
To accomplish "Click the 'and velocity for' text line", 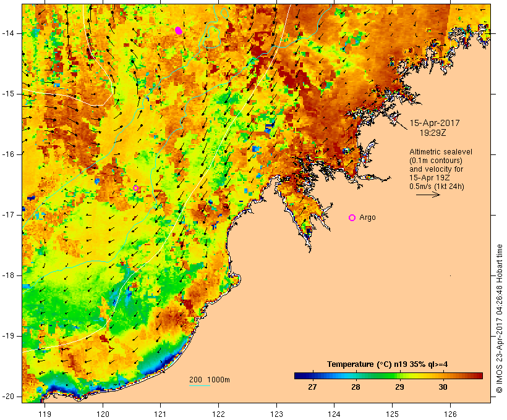I will click(x=436, y=169).
